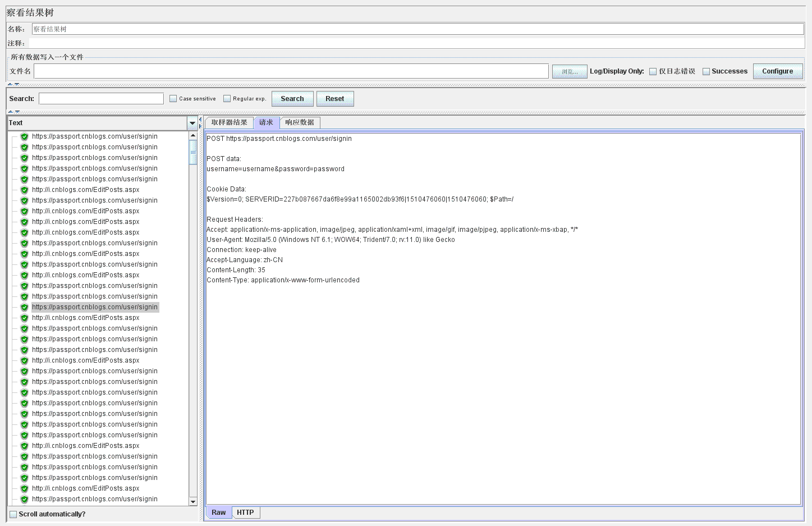
Task: Switch to the HTTP request view
Action: pos(245,513)
